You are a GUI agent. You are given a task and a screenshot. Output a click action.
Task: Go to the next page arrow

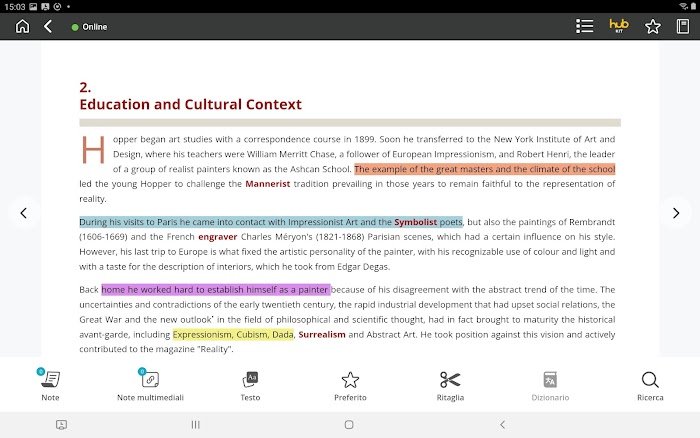pos(676,213)
